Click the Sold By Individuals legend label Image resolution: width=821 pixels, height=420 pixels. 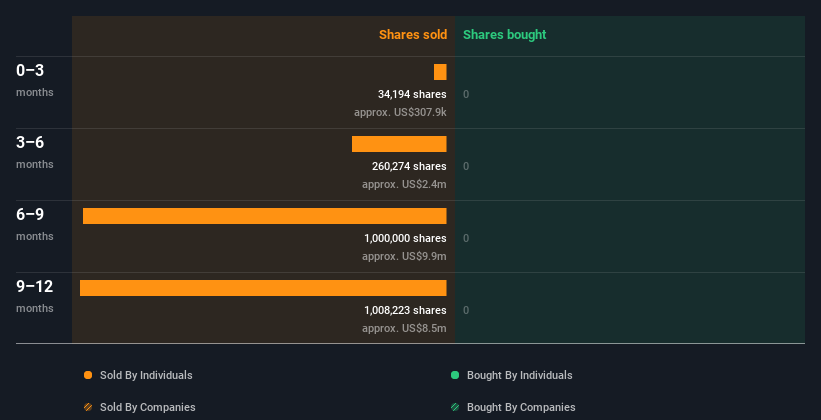click(x=146, y=375)
